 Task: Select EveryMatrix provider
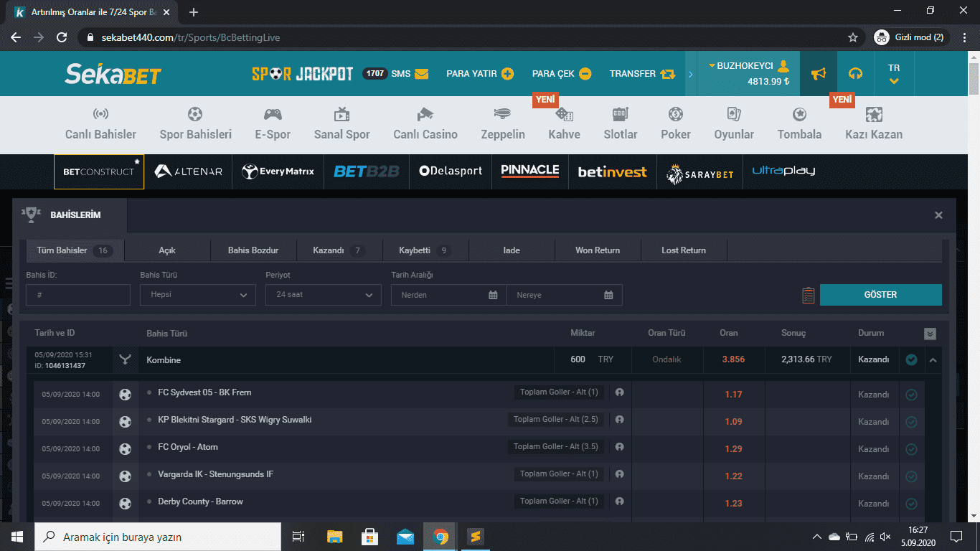point(278,171)
